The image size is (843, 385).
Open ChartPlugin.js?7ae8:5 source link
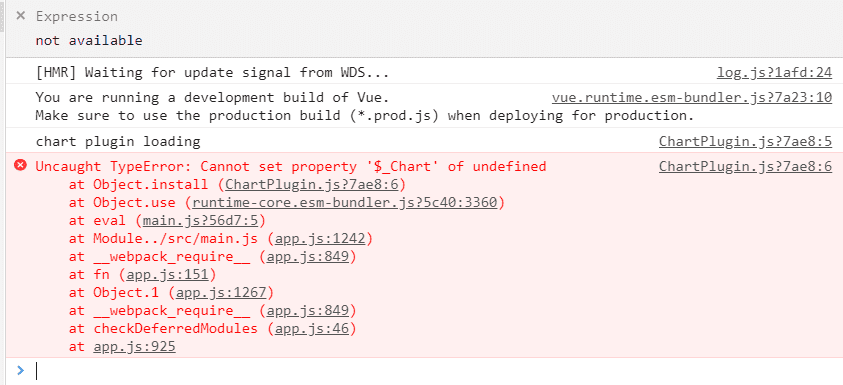coord(745,142)
